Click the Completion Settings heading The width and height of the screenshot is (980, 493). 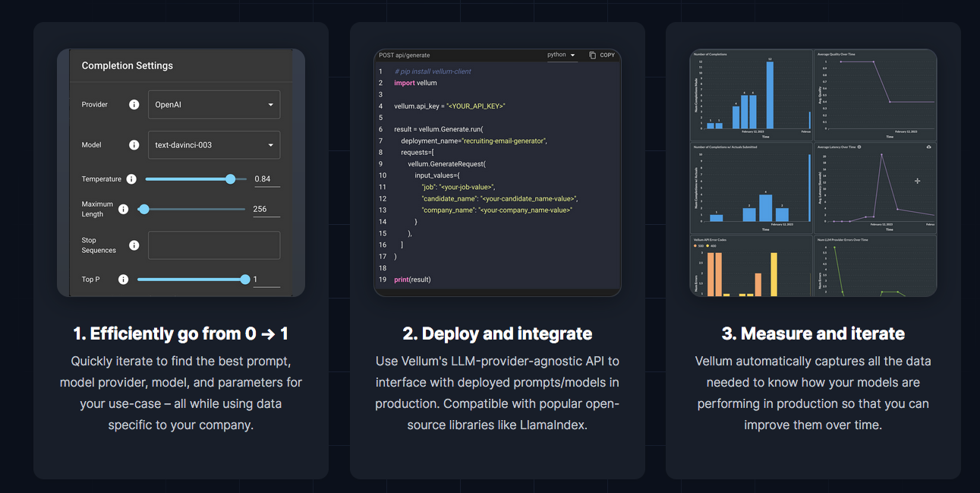128,66
